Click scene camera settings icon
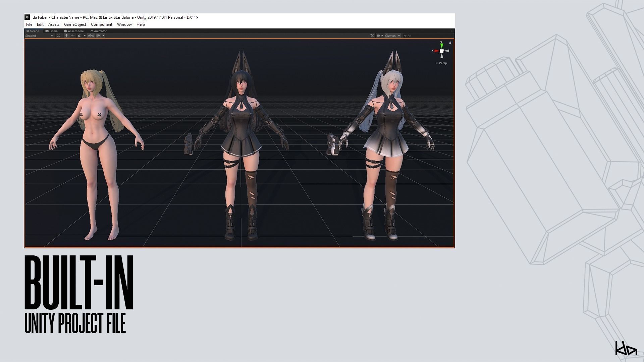Viewport: 644px width, 362px height. (379, 36)
